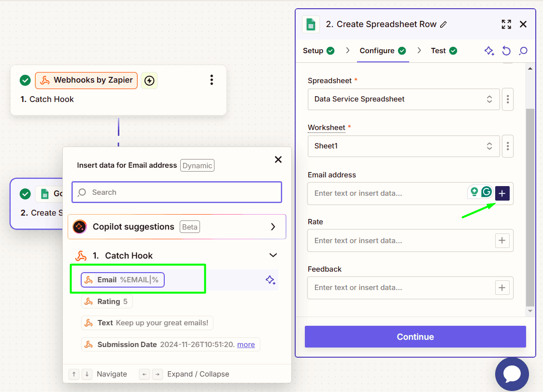Viewport: 543px width, 392px height.
Task: Click the panel scrollbar up arrow
Action: (x=530, y=69)
